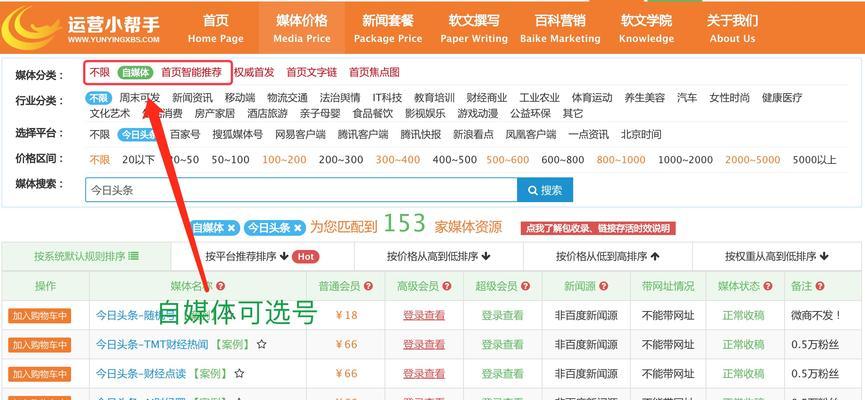Screen dimensions: 865x400
Task: Filter industry by 游戏动漫
Action: pos(478,114)
